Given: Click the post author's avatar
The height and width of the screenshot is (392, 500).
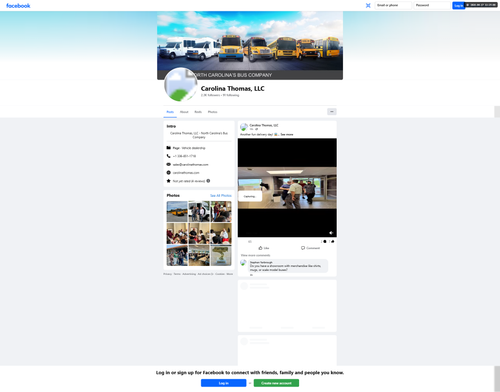Looking at the screenshot, I should point(244,127).
